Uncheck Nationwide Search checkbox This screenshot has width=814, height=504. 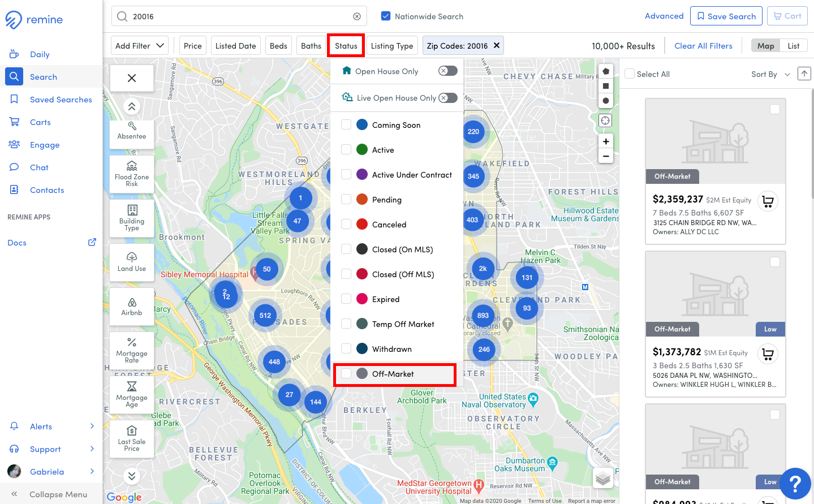(x=386, y=16)
